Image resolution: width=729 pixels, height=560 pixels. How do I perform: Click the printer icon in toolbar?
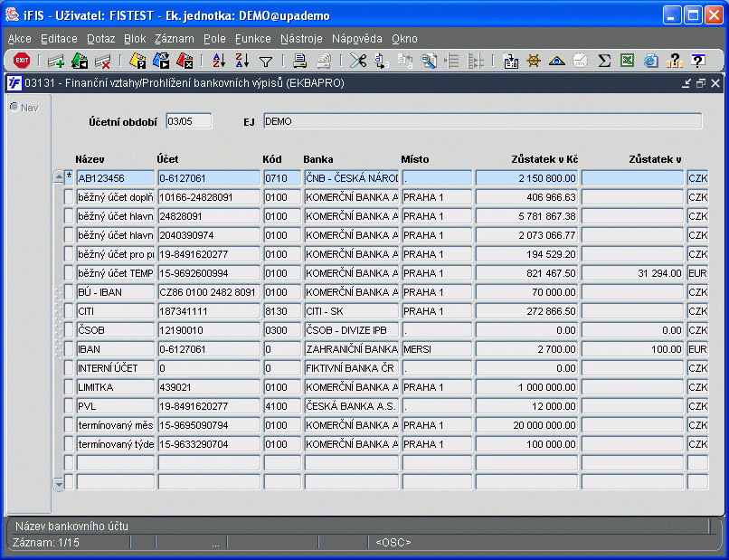click(300, 61)
